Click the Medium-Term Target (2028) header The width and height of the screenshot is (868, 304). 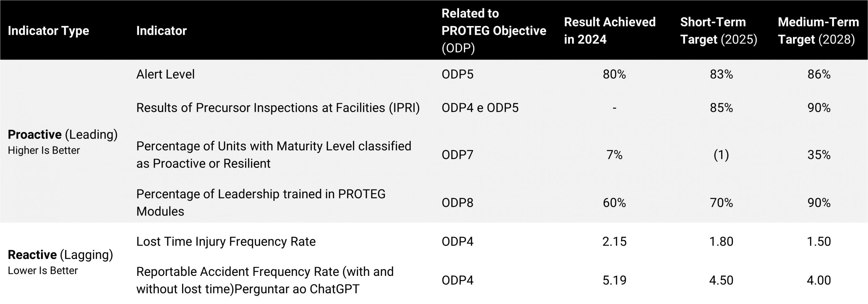click(818, 31)
